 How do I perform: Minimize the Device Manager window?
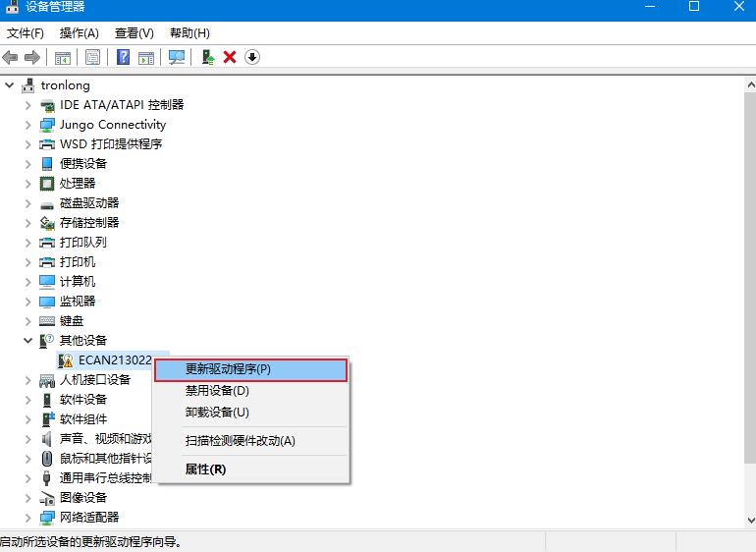pyautogui.click(x=650, y=6)
